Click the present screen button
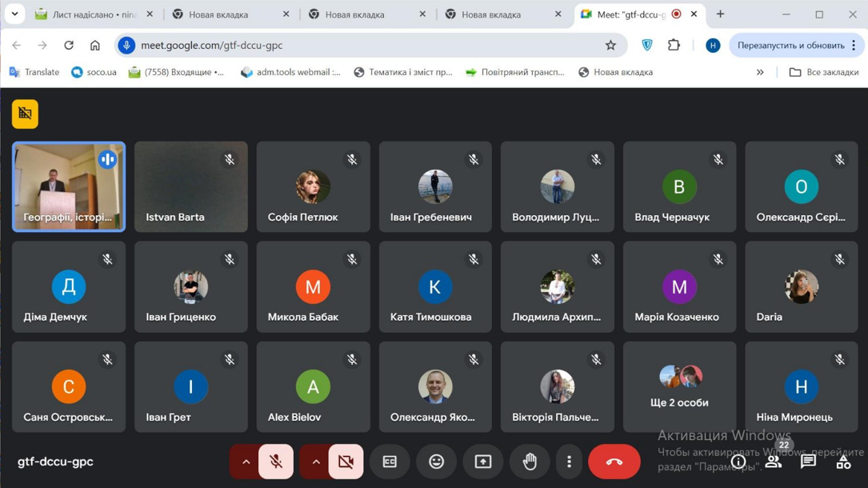This screenshot has height=488, width=868. 483,462
